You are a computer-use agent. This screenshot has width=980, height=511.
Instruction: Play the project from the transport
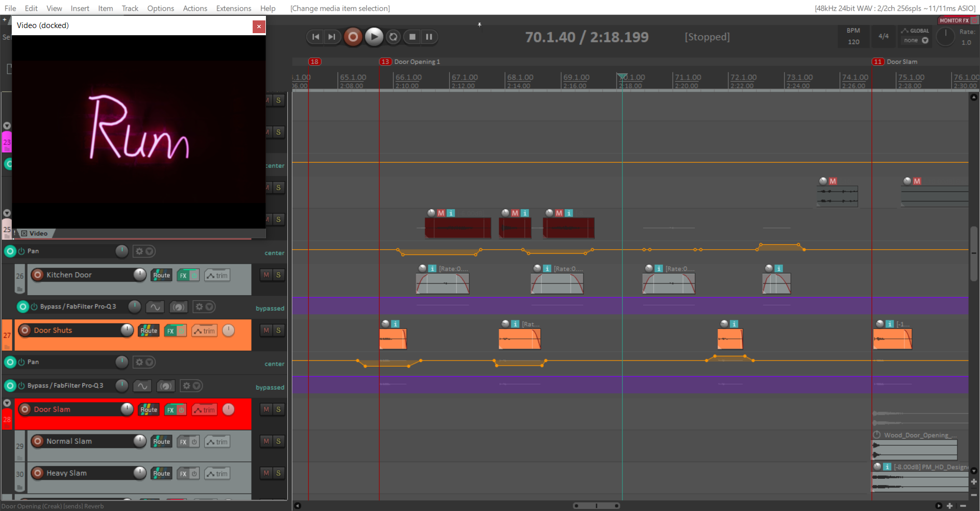point(374,37)
